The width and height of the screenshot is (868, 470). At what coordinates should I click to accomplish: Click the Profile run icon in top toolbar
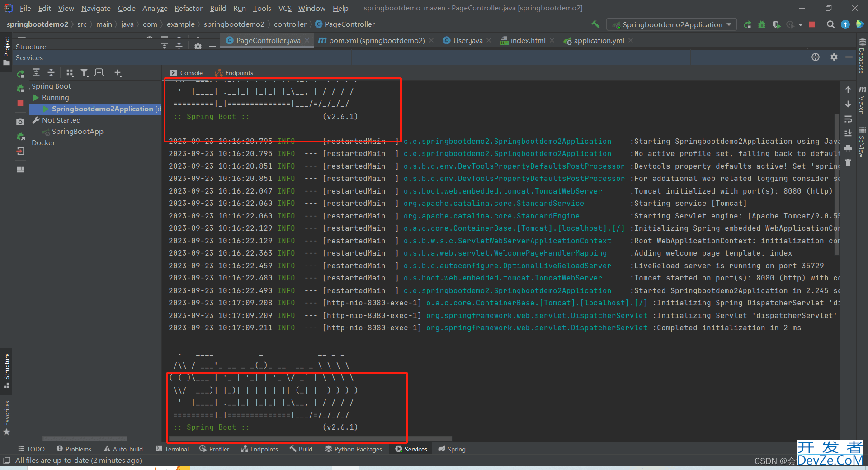coord(790,24)
